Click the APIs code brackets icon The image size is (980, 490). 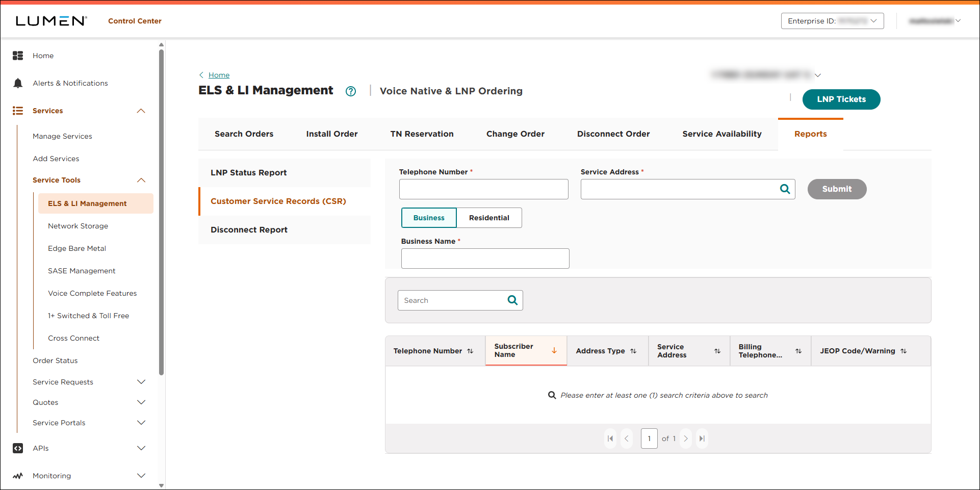(x=18, y=448)
